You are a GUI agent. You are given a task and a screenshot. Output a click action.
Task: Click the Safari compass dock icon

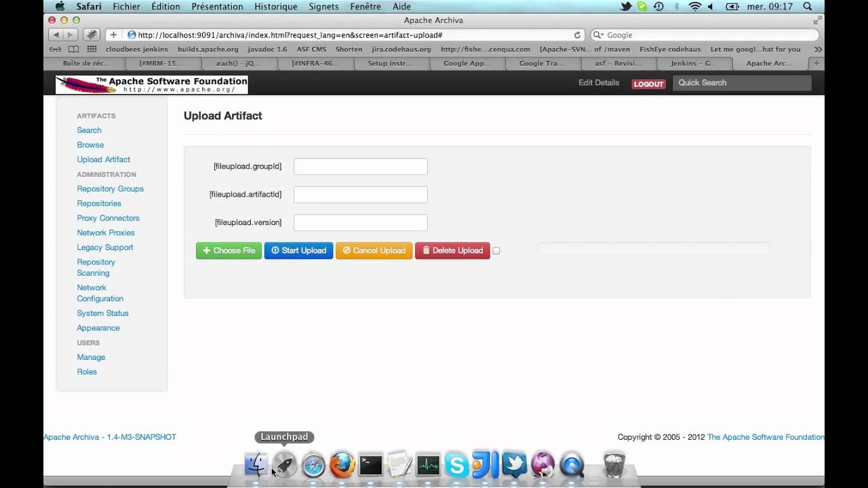pyautogui.click(x=313, y=465)
